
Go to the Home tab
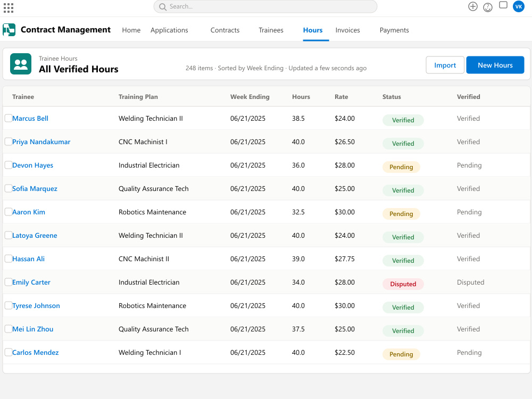click(131, 30)
